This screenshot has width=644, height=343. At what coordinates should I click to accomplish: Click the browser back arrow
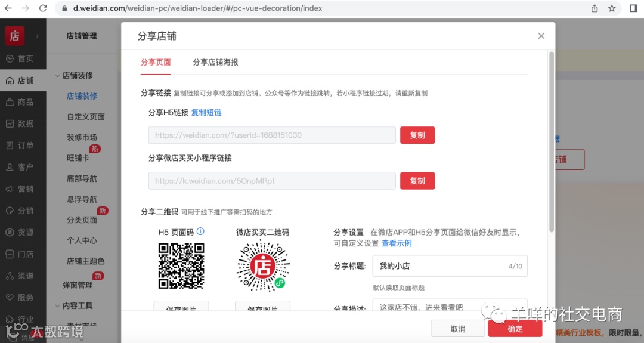8,8
